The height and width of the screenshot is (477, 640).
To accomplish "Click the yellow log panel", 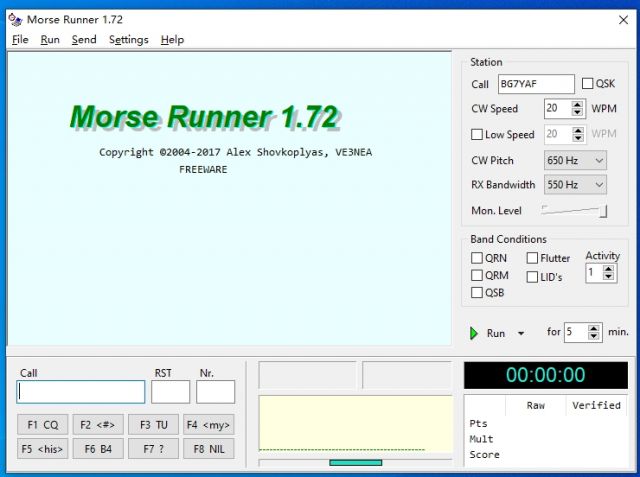I will (x=356, y=424).
